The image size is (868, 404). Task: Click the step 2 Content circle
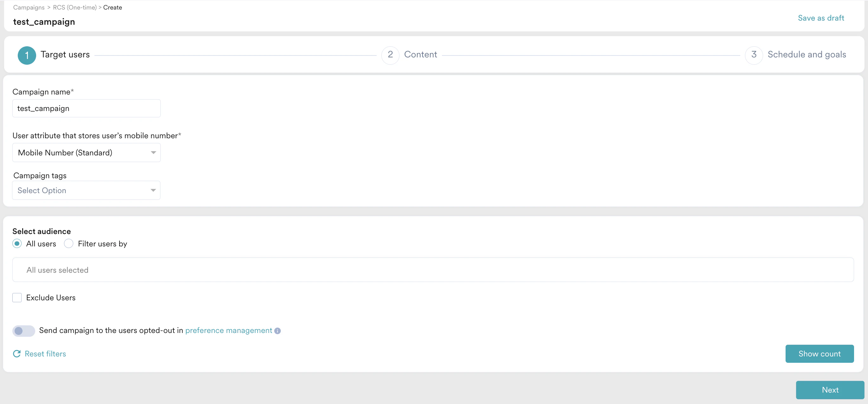(x=390, y=55)
